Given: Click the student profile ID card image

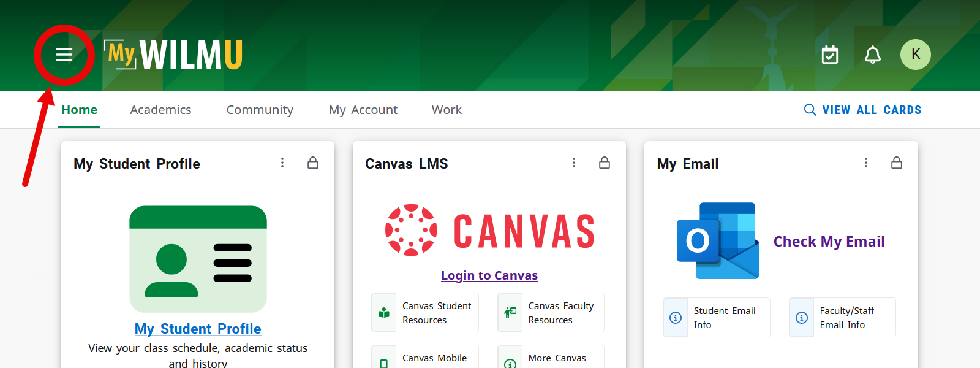Looking at the screenshot, I should 198,259.
